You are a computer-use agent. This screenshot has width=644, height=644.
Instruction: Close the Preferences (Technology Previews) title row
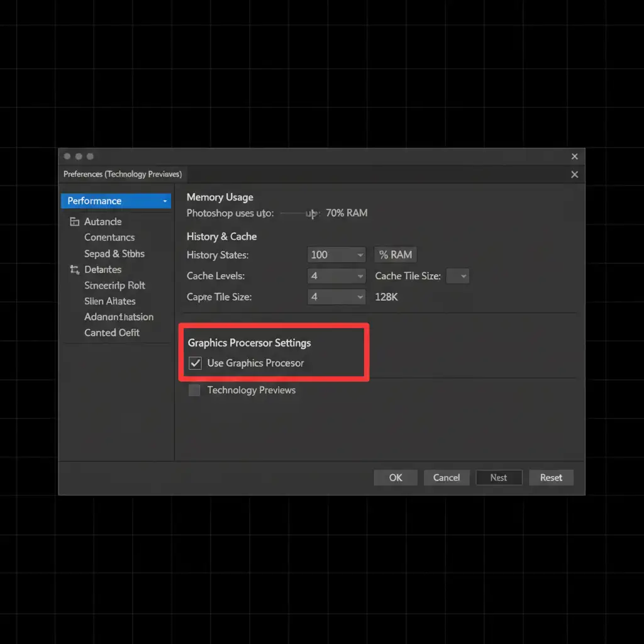point(574,175)
